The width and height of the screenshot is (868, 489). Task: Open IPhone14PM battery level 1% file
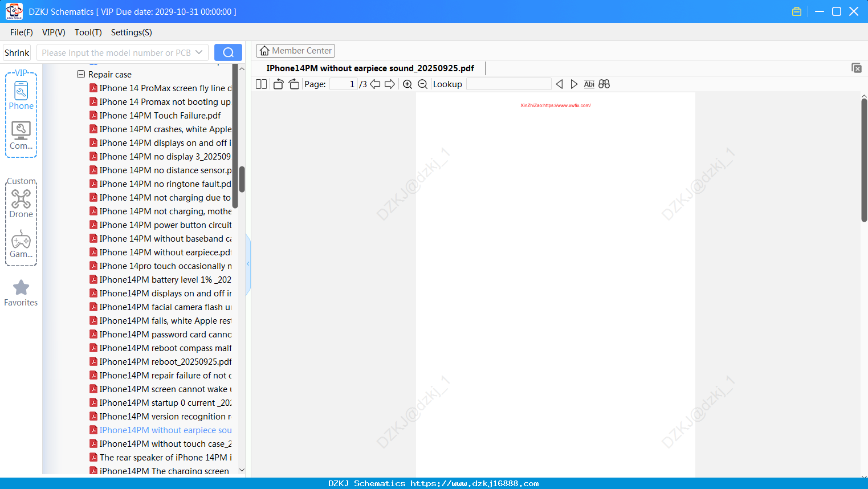[x=161, y=280]
